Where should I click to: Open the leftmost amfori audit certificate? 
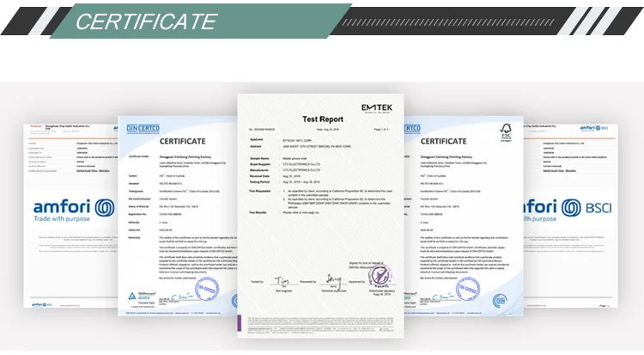pos(70,215)
